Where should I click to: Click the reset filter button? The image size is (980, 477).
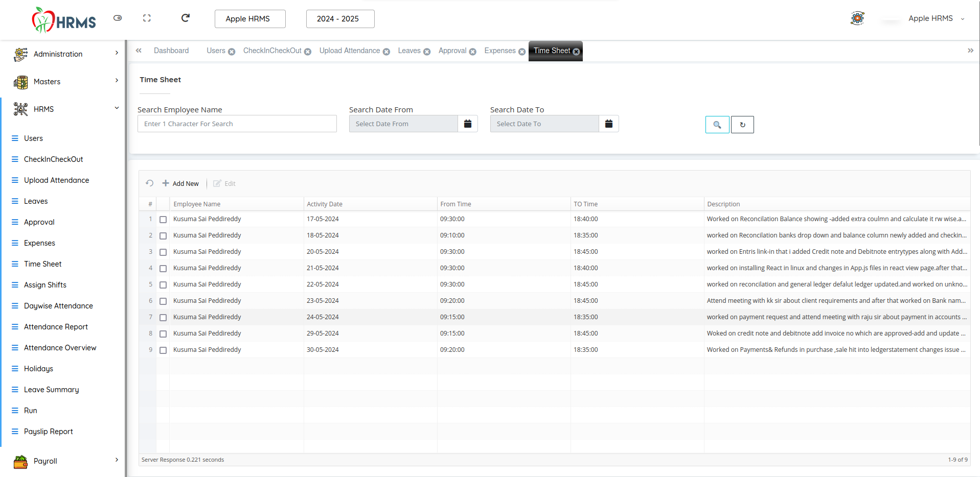coord(742,125)
